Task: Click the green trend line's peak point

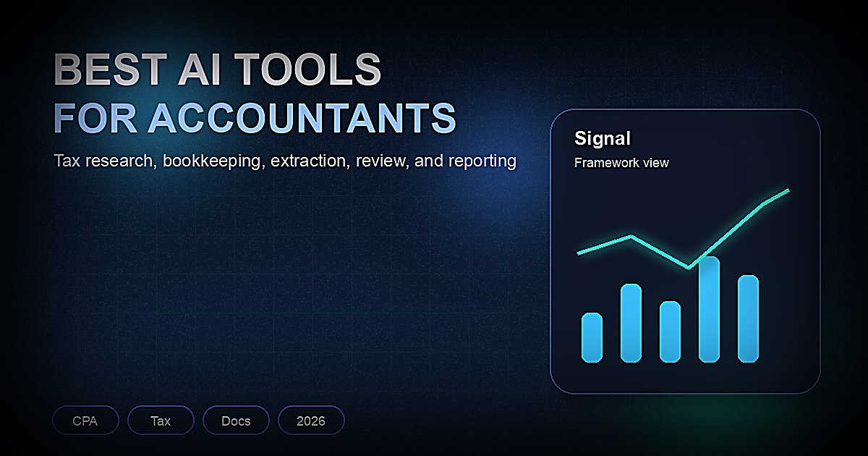Action: 631,236
